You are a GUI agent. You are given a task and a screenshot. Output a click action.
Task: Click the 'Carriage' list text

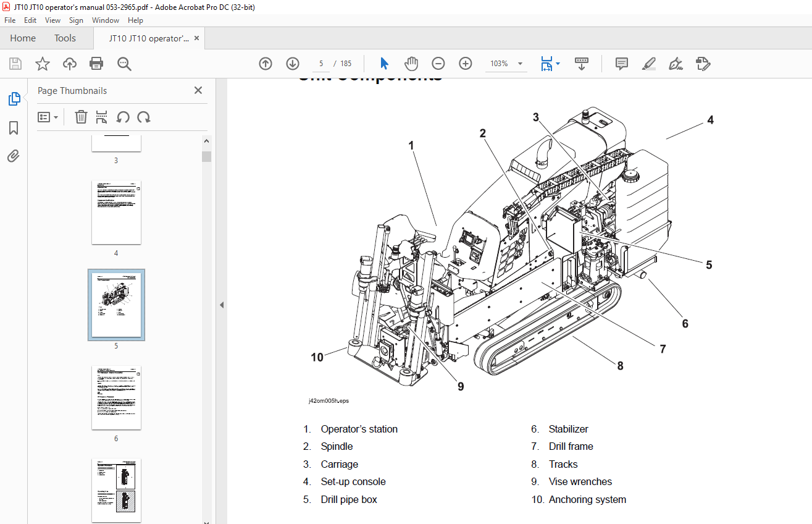point(339,464)
